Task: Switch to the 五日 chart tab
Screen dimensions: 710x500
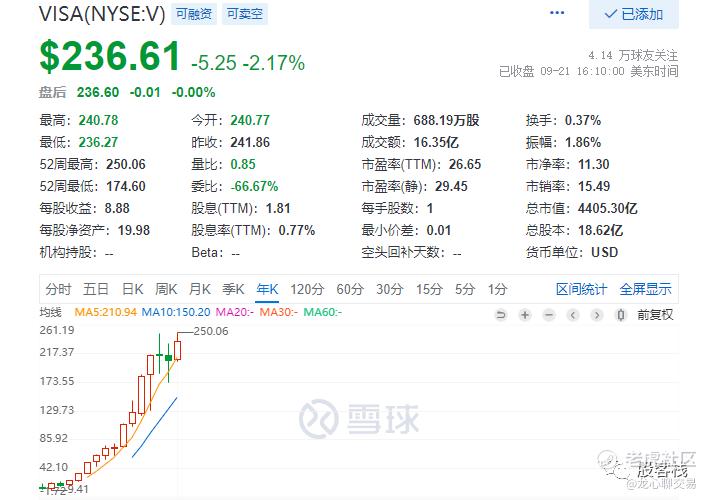Action: [x=96, y=289]
